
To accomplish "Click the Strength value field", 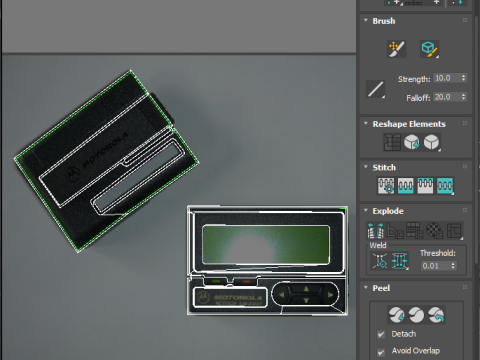I will (x=447, y=78).
